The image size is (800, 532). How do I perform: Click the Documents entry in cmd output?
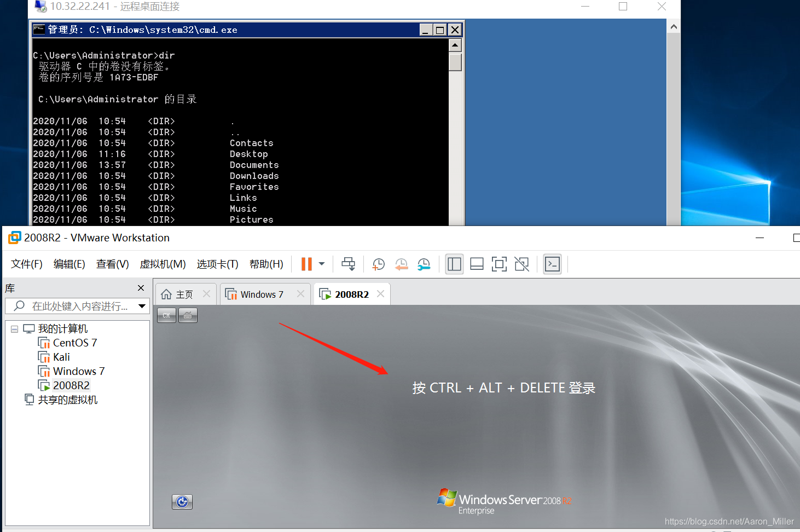click(254, 165)
